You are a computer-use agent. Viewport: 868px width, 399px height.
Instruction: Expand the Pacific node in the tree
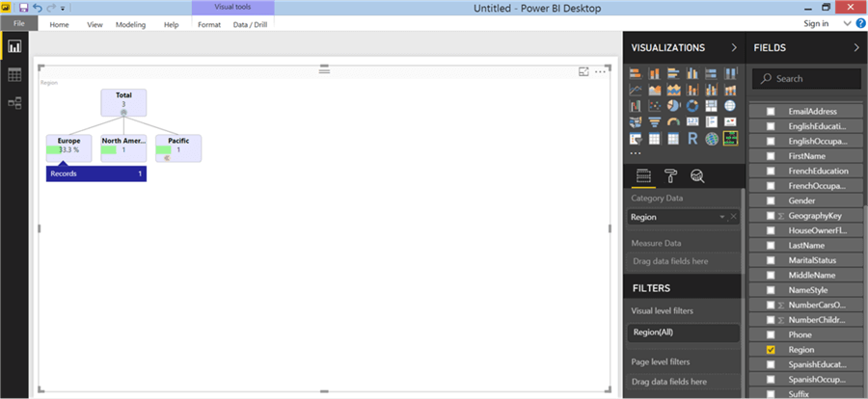click(x=167, y=158)
